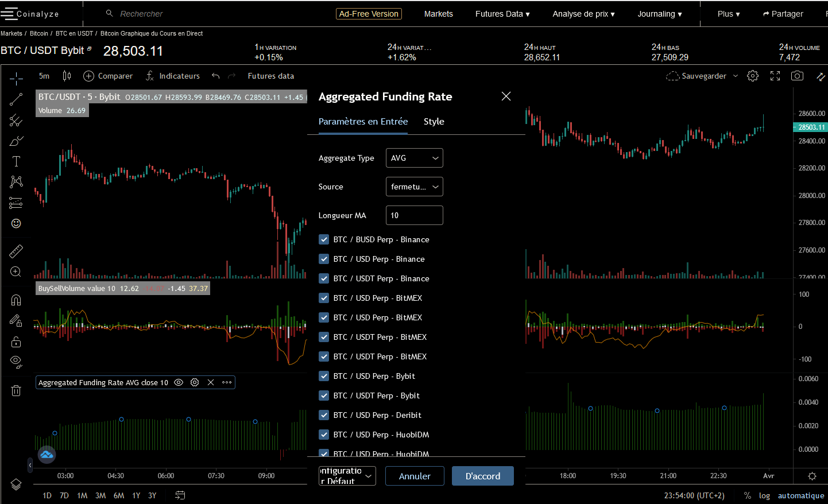Click Comparer to add a symbol
Viewport: 828px width, 504px height.
108,76
